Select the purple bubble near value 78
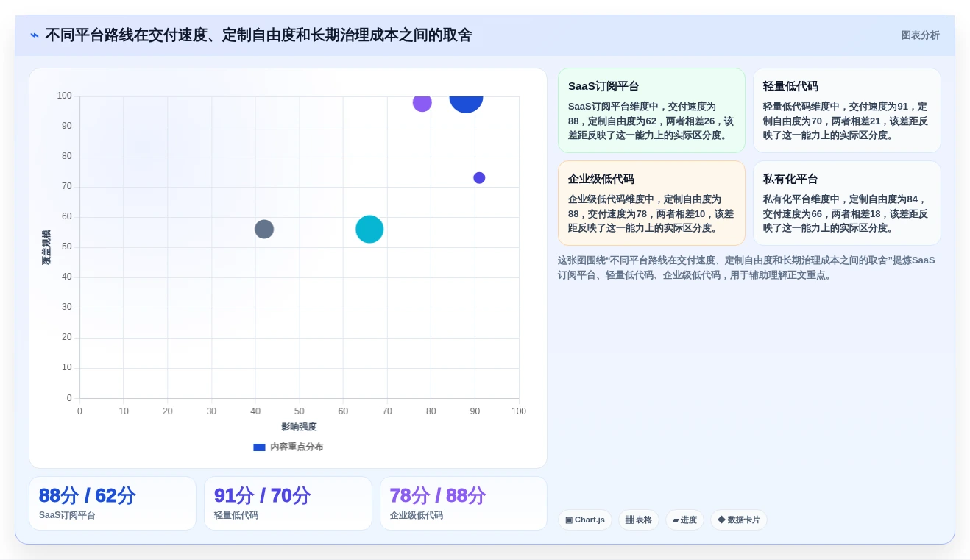Image resolution: width=970 pixels, height=560 pixels. point(422,103)
